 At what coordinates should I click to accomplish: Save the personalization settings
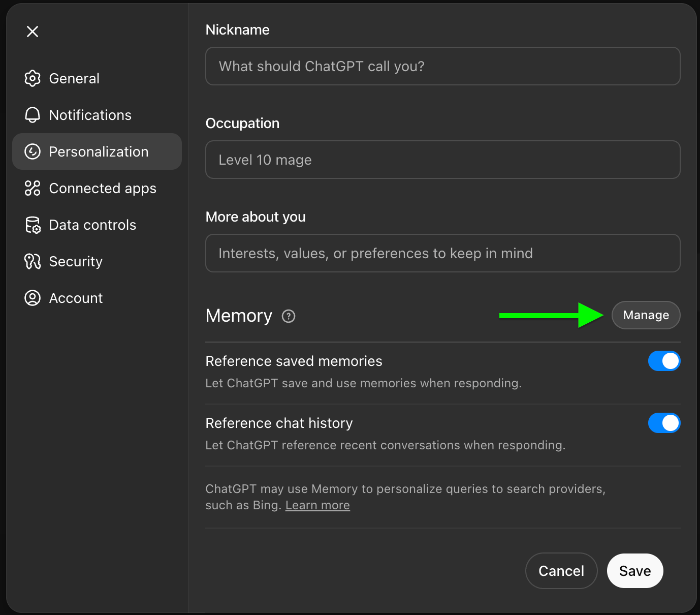(x=634, y=571)
